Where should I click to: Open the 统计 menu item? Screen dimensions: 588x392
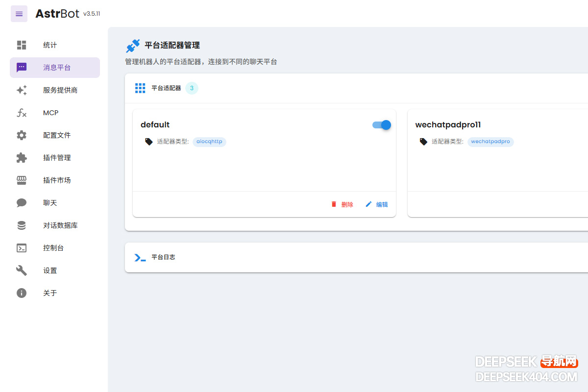(x=55, y=45)
